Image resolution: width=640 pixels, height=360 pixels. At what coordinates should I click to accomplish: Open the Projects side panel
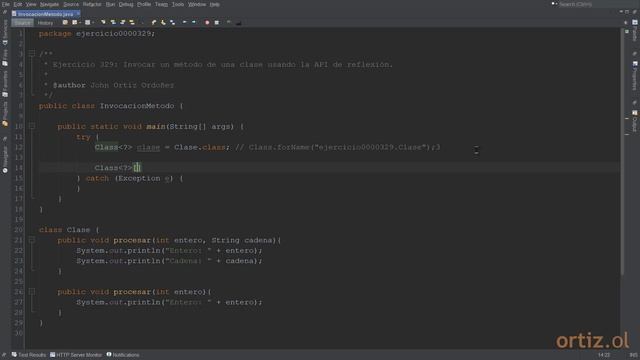[5, 114]
